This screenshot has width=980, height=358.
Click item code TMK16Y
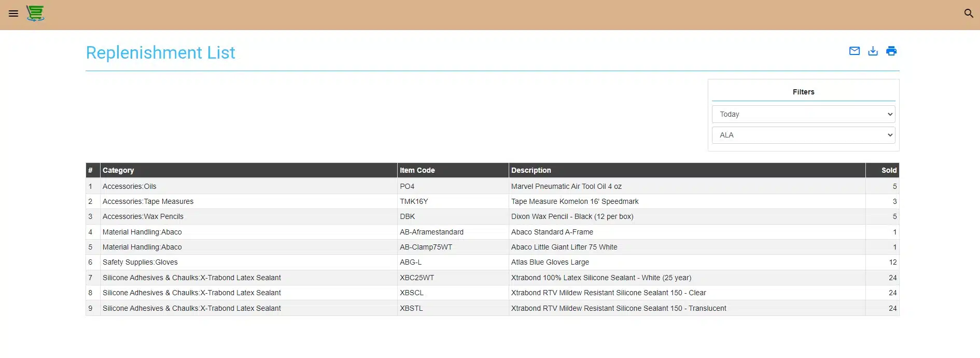point(414,201)
